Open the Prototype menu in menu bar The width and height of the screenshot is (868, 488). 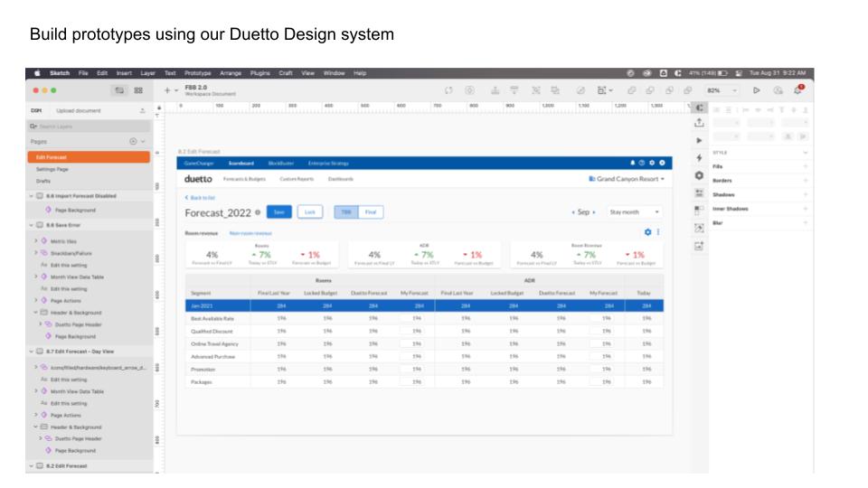coord(197,72)
